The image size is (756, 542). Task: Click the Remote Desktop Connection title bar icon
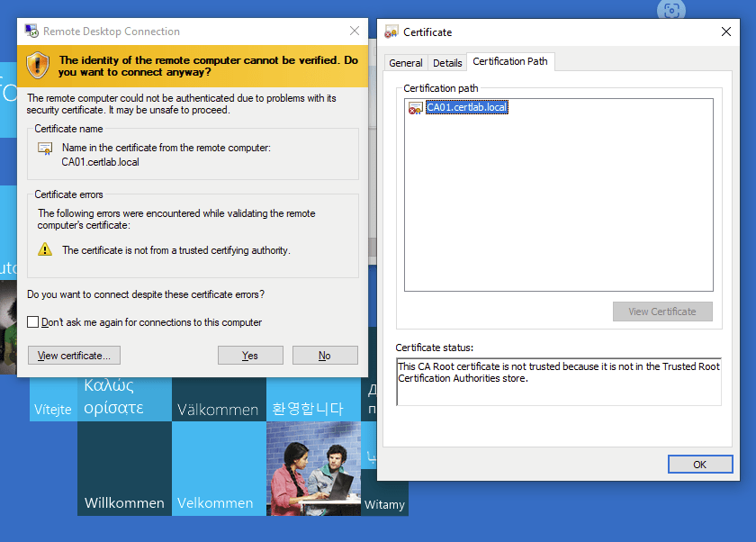click(31, 32)
